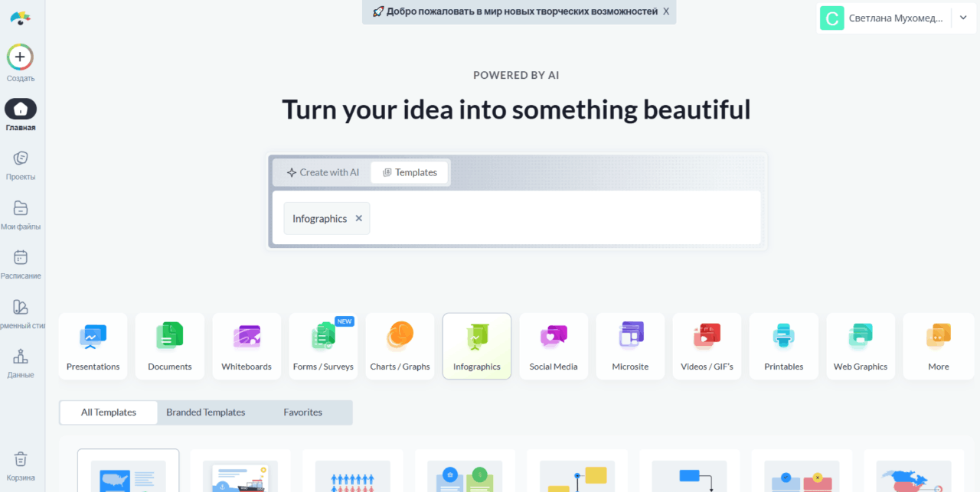The width and height of the screenshot is (980, 492).
Task: Open the flowchart yellow boxes template thumbnail
Action: click(x=577, y=471)
